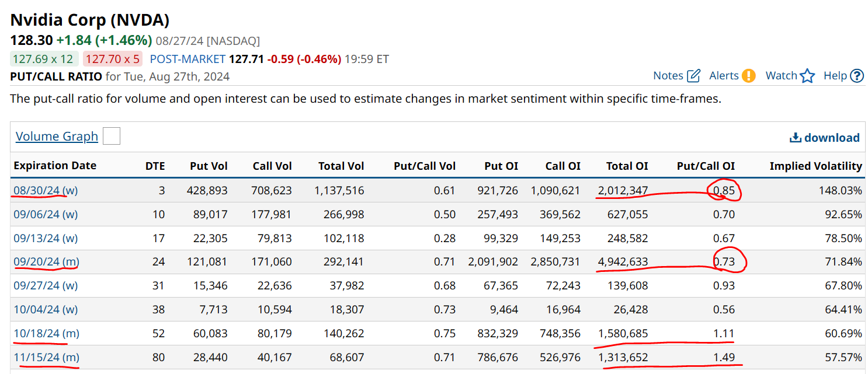Open the 09/13/24 (w) expiration link
868x374 pixels.
(x=46, y=238)
